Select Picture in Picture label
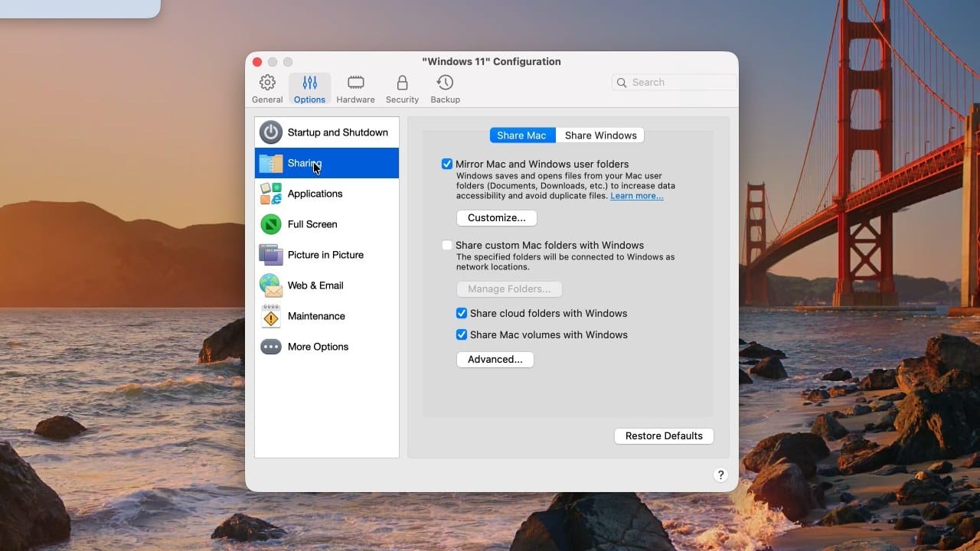Image resolution: width=980 pixels, height=551 pixels. tap(325, 255)
